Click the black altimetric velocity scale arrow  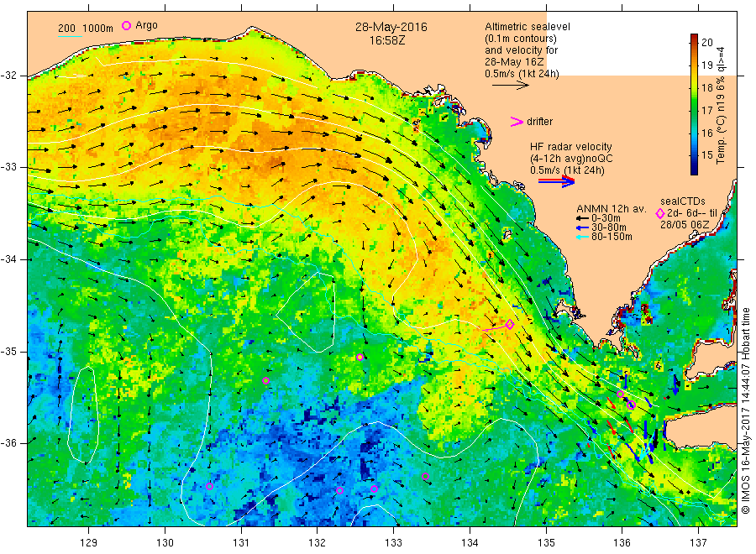coord(511,86)
